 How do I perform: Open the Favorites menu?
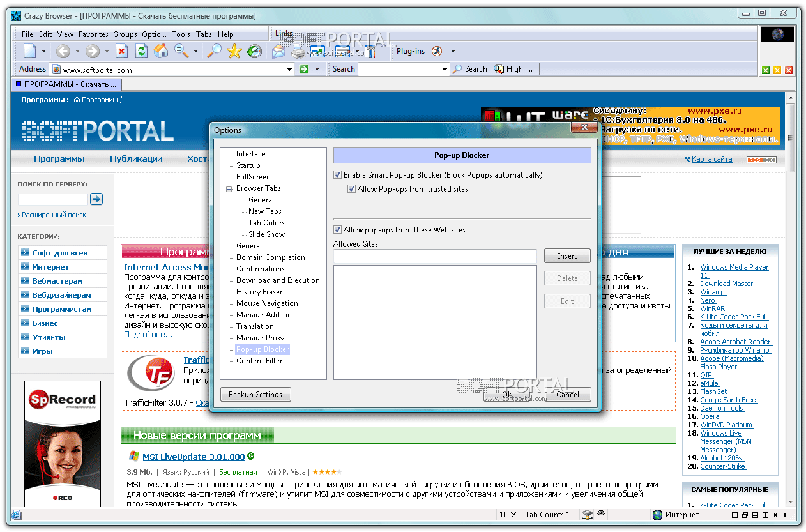tap(93, 34)
